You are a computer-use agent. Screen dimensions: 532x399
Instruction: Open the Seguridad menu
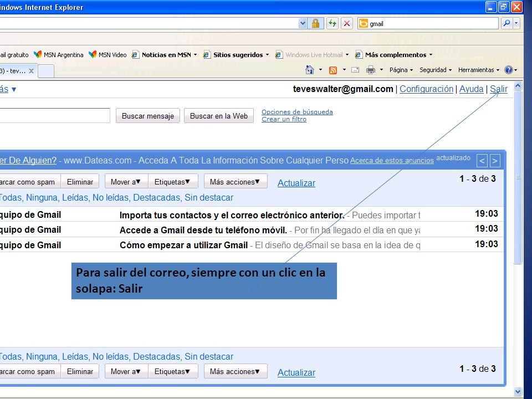[436, 70]
